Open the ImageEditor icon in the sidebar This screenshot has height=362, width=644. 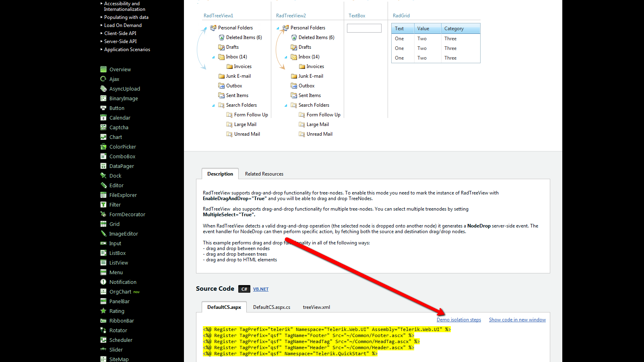click(x=103, y=234)
